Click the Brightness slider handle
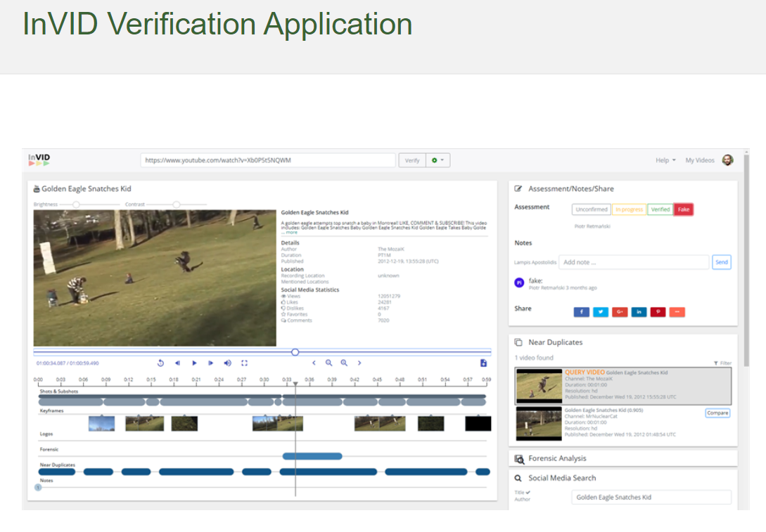Viewport: 766px width, 532px height. (76, 205)
